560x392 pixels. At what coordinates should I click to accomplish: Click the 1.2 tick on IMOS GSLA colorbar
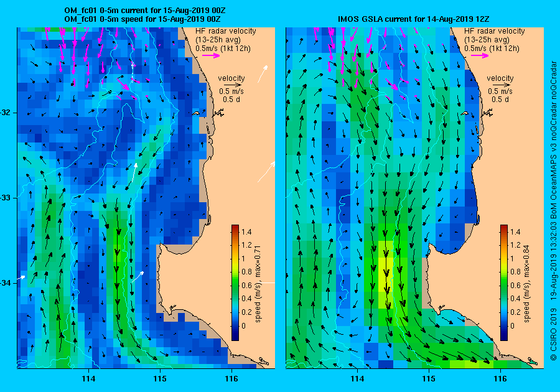(x=515, y=245)
